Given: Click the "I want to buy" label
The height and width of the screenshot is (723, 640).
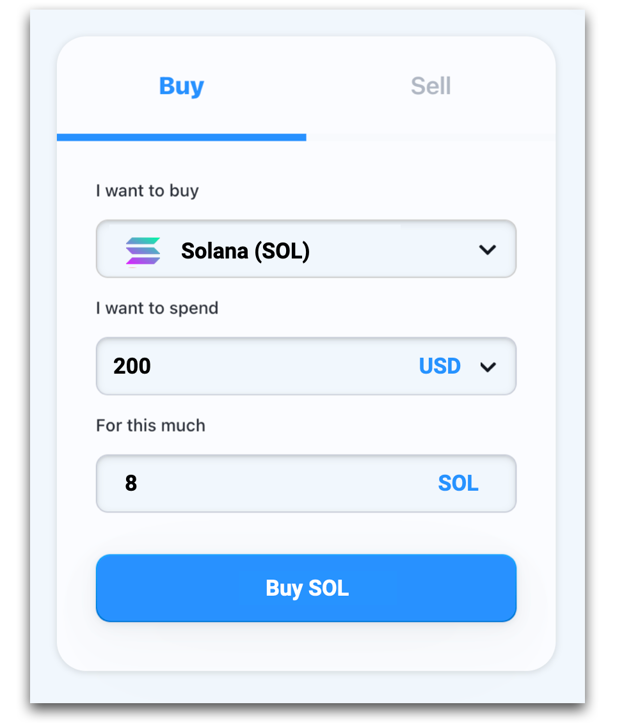Looking at the screenshot, I should pos(147,190).
